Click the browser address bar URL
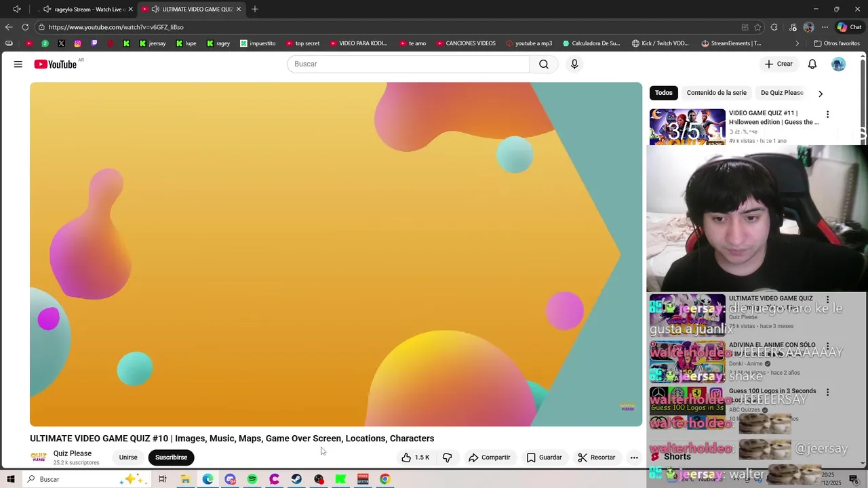 [116, 27]
